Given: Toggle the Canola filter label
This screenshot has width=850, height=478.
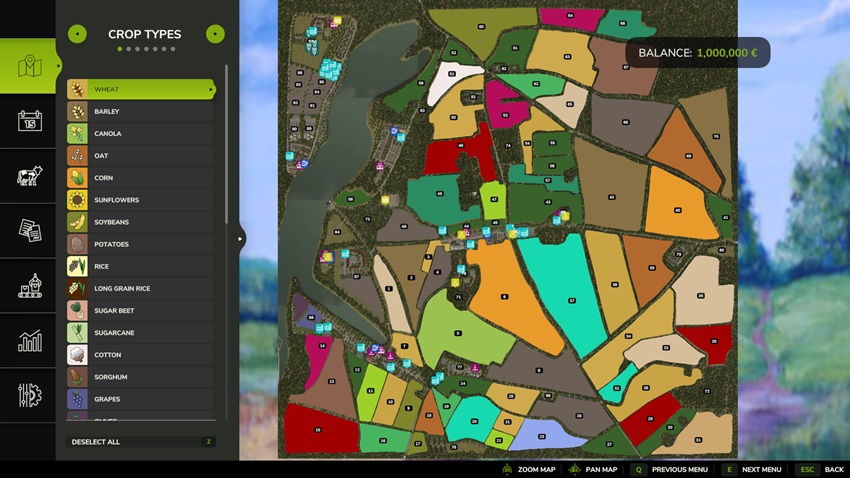Looking at the screenshot, I should [x=108, y=134].
